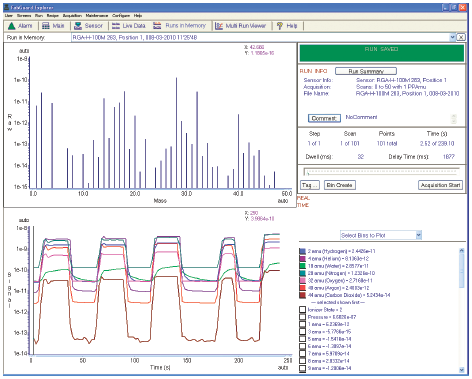Expand the Run in Memory dropdown arrow
Viewport: 472px width, 379px height.
(x=453, y=37)
